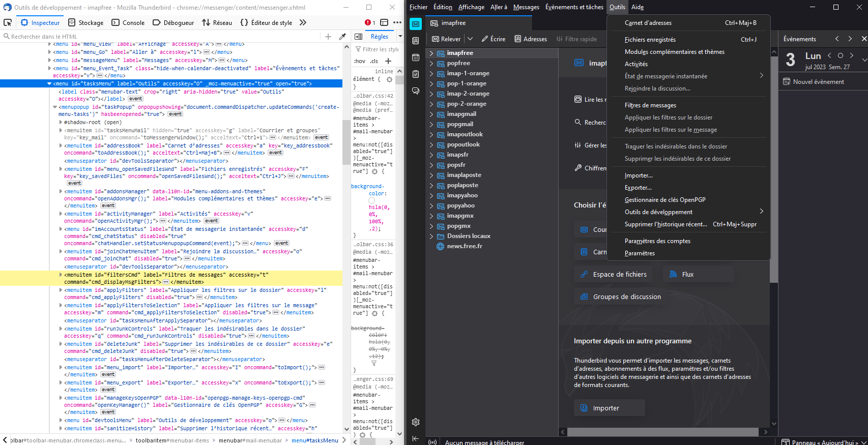Choose the devtools dock mode icon

coord(384,22)
